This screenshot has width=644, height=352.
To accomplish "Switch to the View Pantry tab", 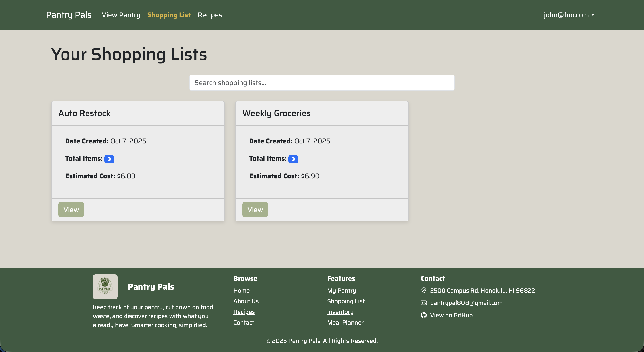I will pos(121,15).
